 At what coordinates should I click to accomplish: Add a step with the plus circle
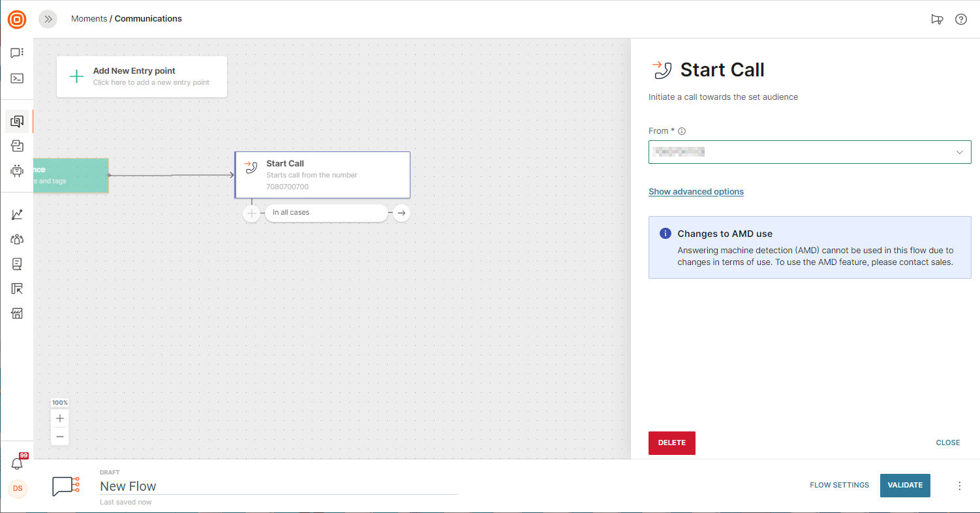(252, 213)
